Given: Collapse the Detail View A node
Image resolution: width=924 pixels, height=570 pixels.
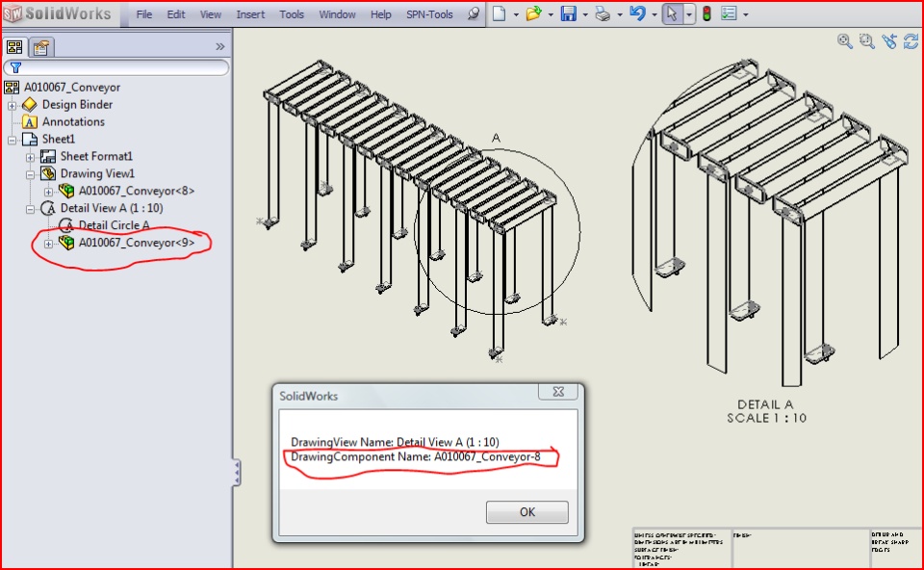Looking at the screenshot, I should [x=30, y=209].
